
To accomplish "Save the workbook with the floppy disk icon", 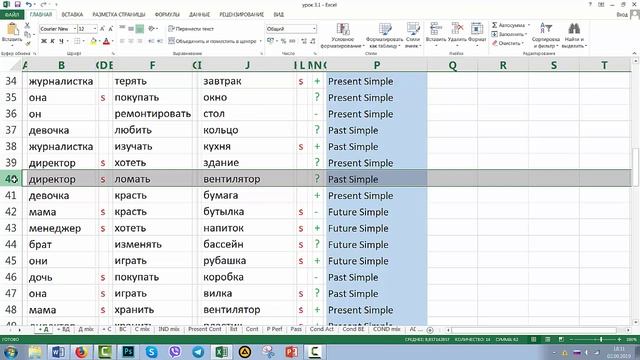I will click(18, 4).
